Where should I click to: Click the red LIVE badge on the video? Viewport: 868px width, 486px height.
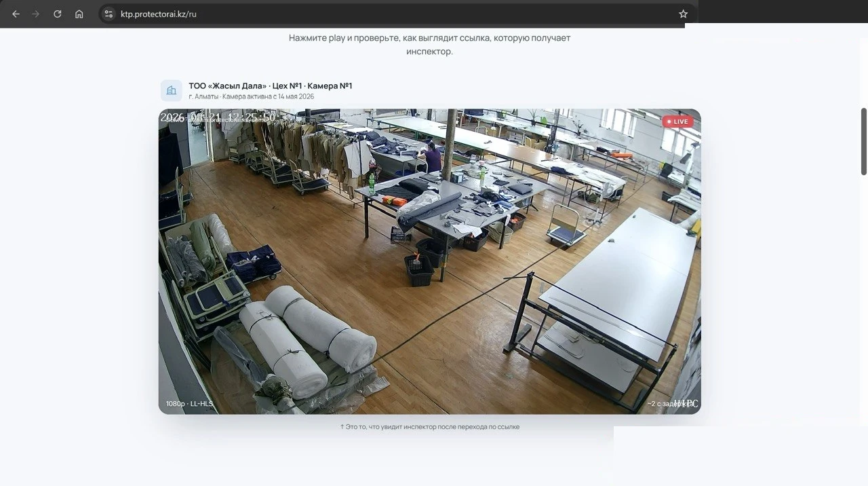click(x=677, y=121)
